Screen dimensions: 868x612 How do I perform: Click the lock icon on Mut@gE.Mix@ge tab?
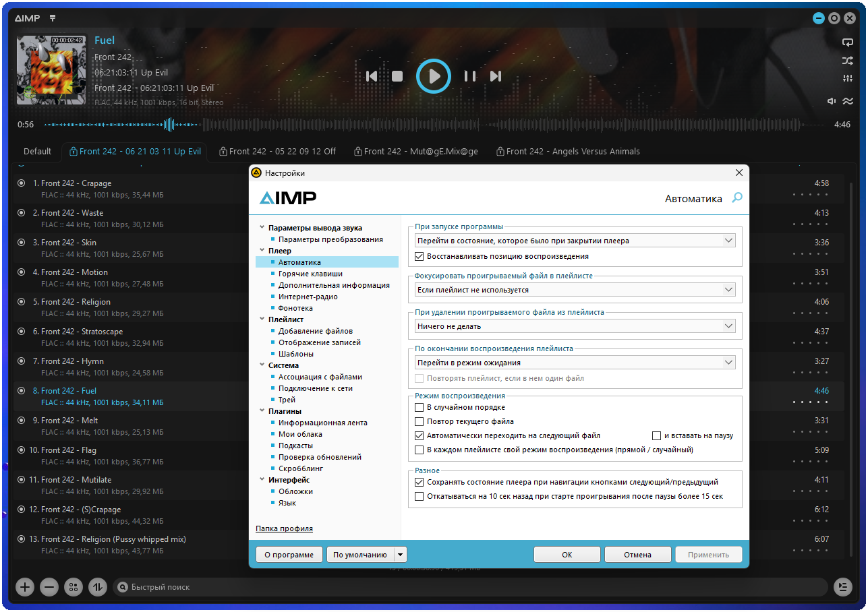click(358, 152)
